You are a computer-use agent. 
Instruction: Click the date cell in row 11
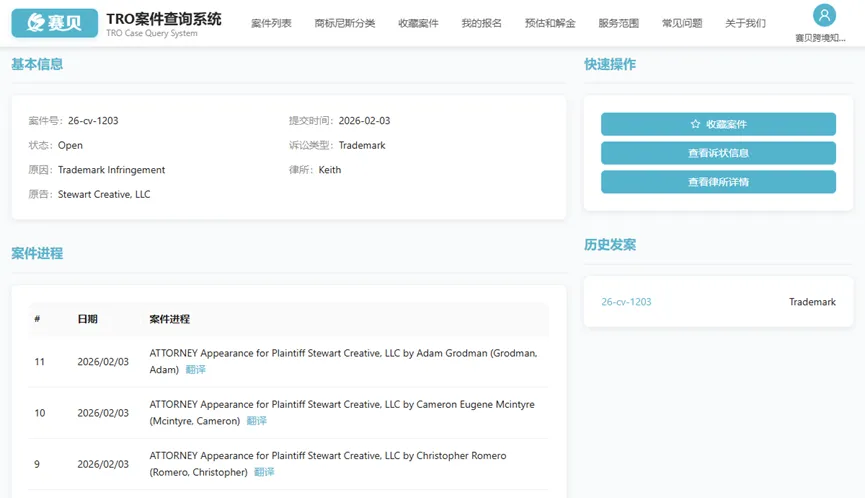(x=103, y=362)
